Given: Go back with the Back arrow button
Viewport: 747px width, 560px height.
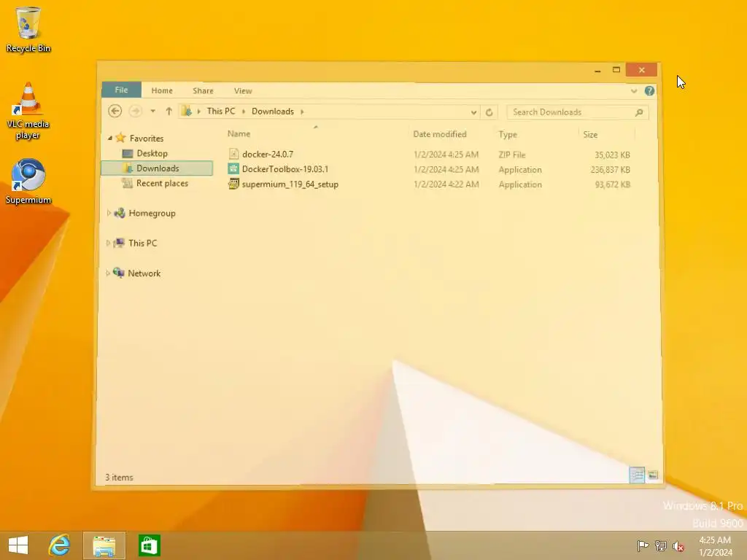Looking at the screenshot, I should coord(115,112).
